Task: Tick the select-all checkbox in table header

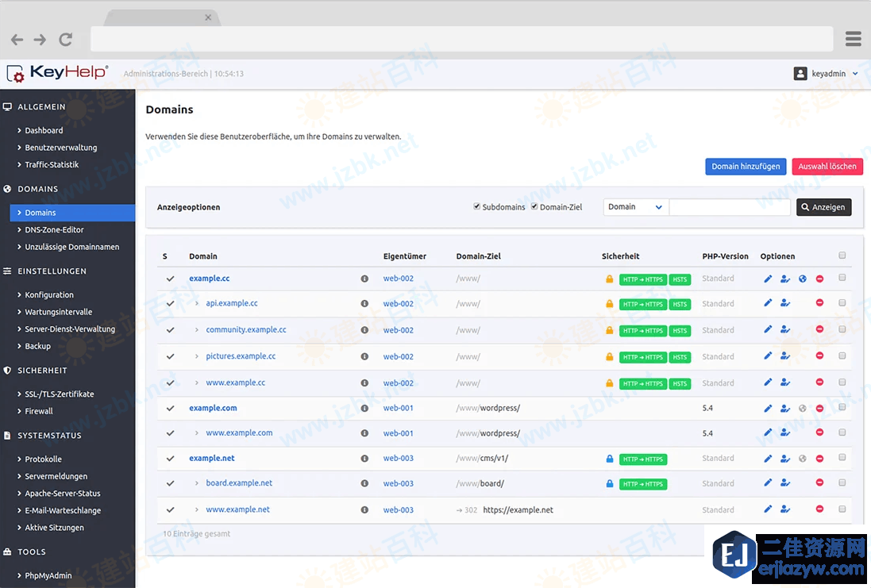Action: pos(842,256)
